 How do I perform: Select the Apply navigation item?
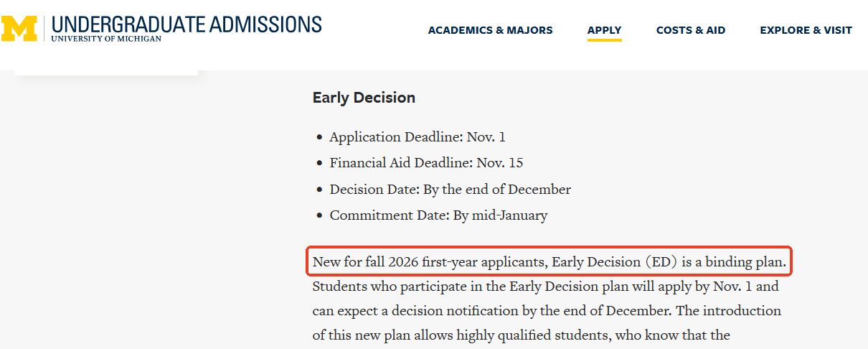click(x=604, y=30)
